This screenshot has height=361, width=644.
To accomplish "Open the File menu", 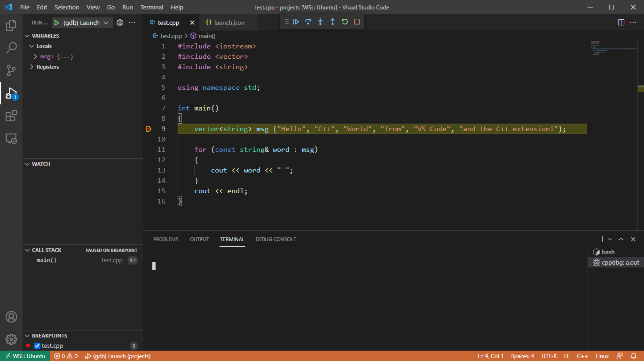I will tap(24, 7).
